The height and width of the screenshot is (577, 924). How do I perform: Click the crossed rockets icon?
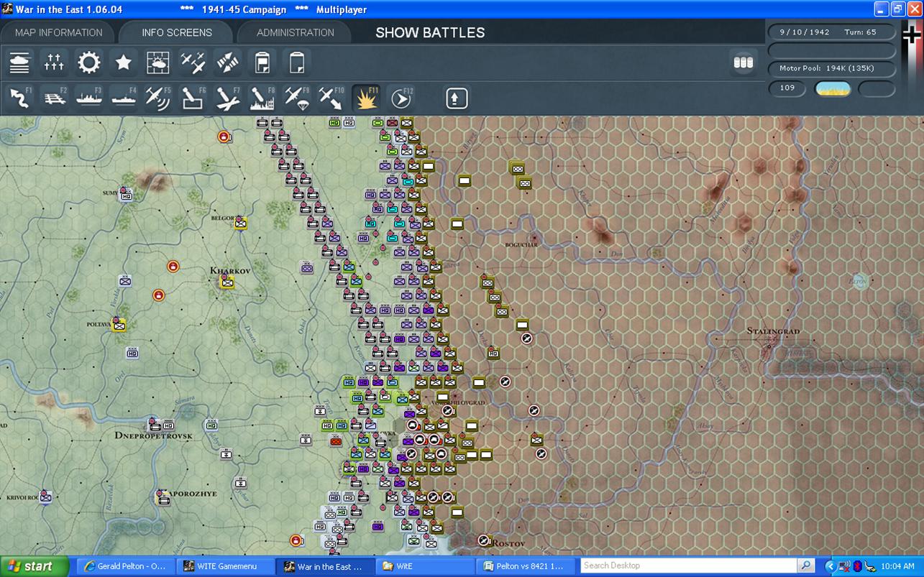[227, 63]
